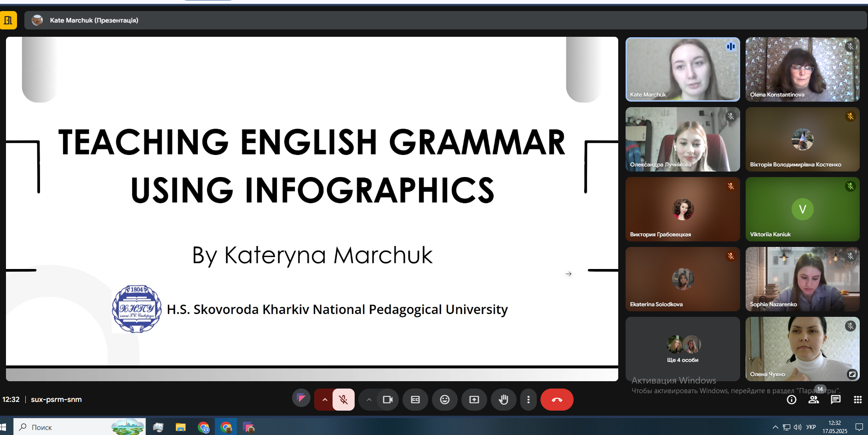Open video settings arrow next to camera
The image size is (868, 435).
click(369, 400)
